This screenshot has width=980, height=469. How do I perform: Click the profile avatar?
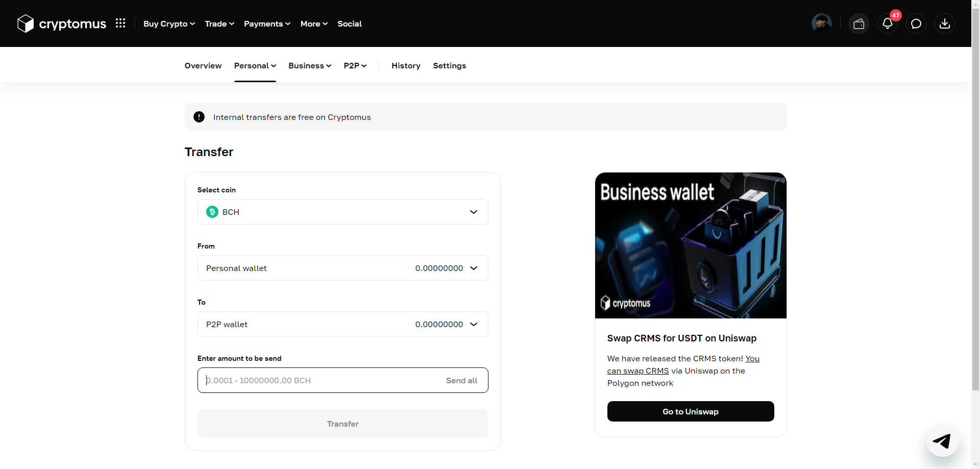click(x=821, y=23)
